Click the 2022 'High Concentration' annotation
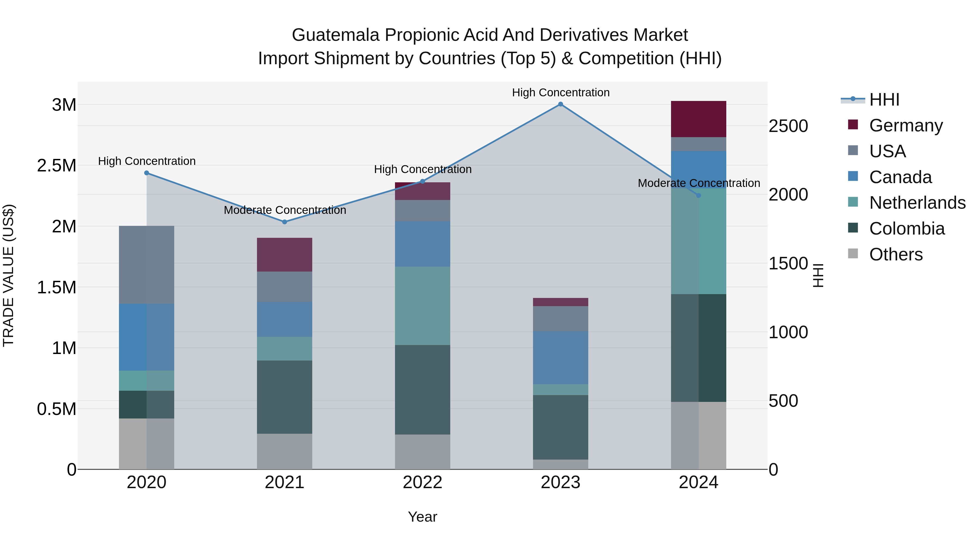This screenshot has width=980, height=551. point(423,170)
